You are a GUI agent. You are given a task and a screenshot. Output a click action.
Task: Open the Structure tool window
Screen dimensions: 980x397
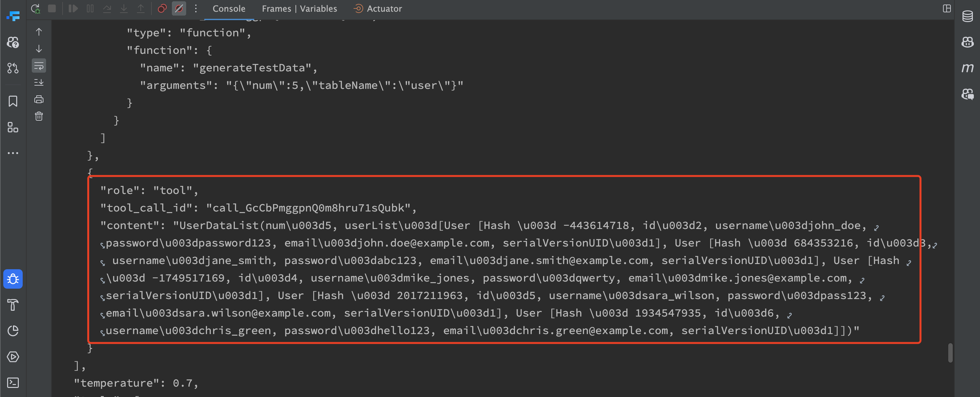(x=13, y=127)
